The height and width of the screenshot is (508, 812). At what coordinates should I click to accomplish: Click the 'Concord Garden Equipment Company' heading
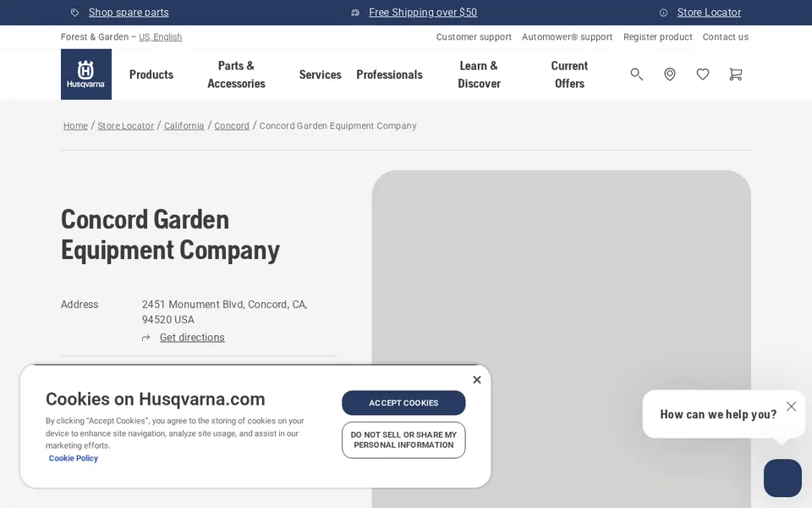(170, 235)
